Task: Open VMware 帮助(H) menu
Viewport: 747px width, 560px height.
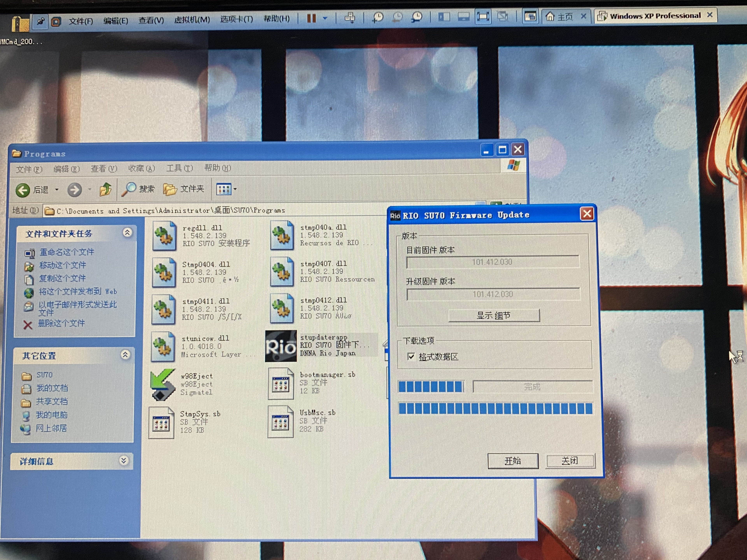Action: point(277,18)
